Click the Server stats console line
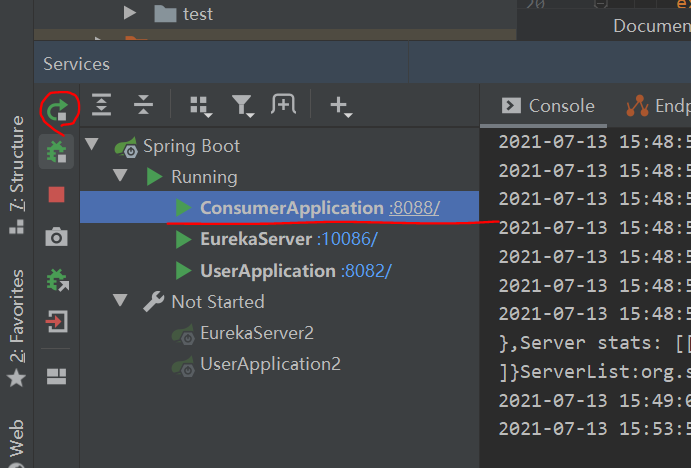The height and width of the screenshot is (468, 691). (x=594, y=343)
